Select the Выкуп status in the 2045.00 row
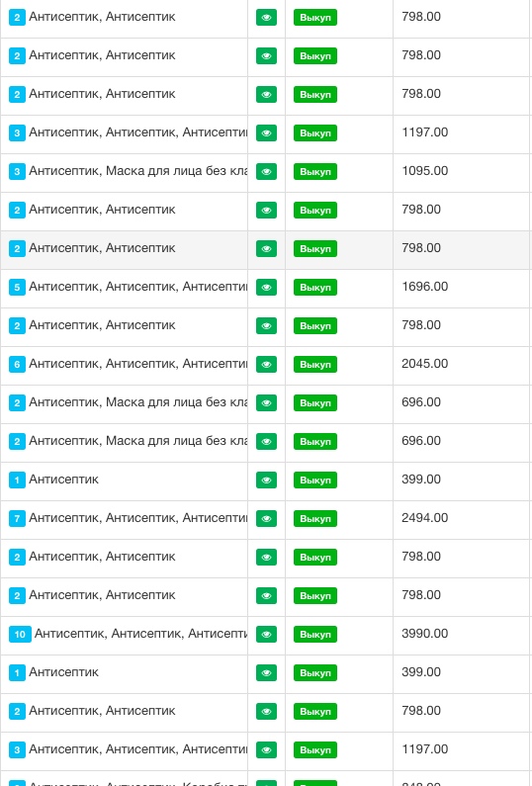Screen dimensions: 532x786 (315, 365)
